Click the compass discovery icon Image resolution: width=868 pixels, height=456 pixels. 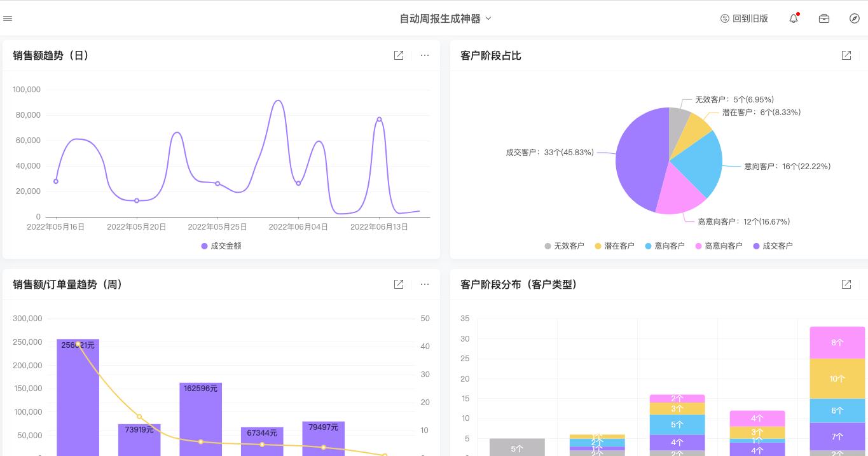tap(854, 18)
